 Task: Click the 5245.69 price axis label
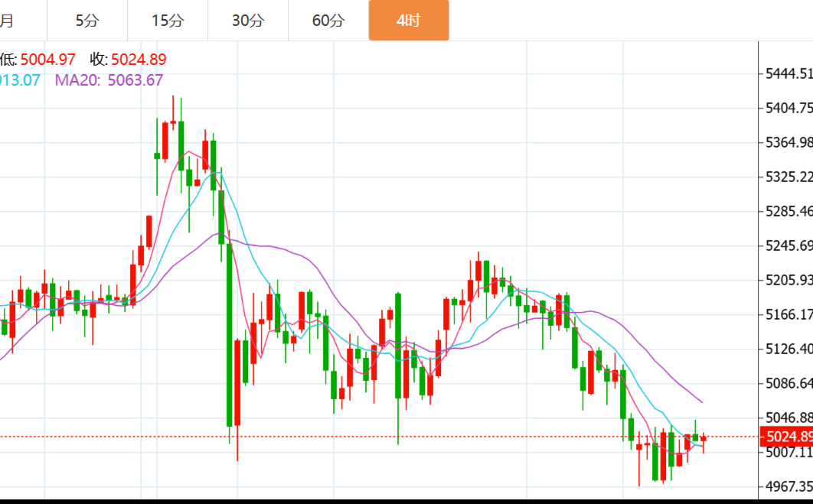coord(789,245)
